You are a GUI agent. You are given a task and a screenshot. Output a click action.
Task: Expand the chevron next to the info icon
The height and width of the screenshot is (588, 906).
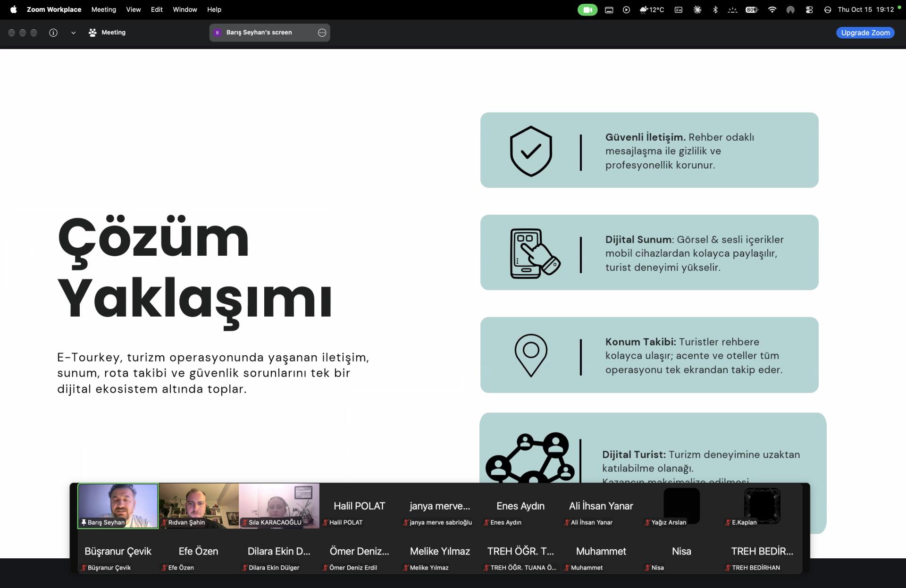pyautogui.click(x=73, y=33)
